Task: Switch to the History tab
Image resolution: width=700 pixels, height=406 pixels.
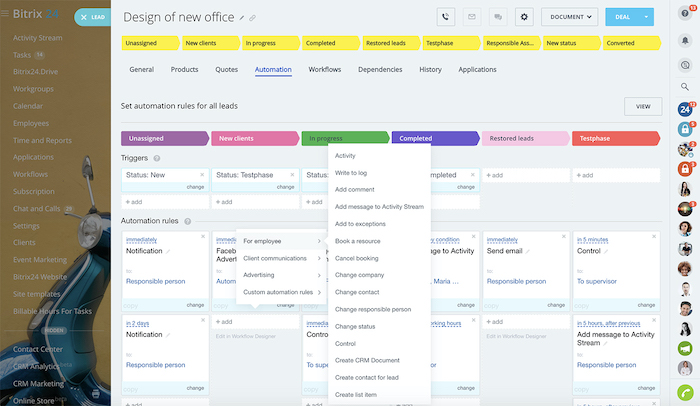Action: tap(430, 69)
